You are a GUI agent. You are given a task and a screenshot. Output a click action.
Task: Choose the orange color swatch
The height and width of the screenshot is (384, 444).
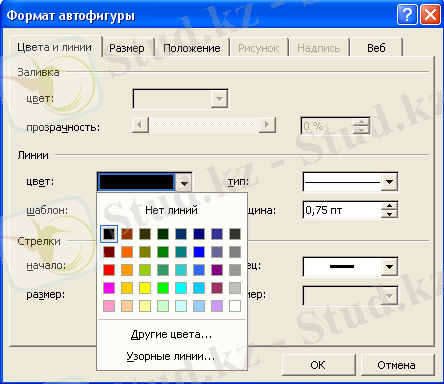(127, 252)
